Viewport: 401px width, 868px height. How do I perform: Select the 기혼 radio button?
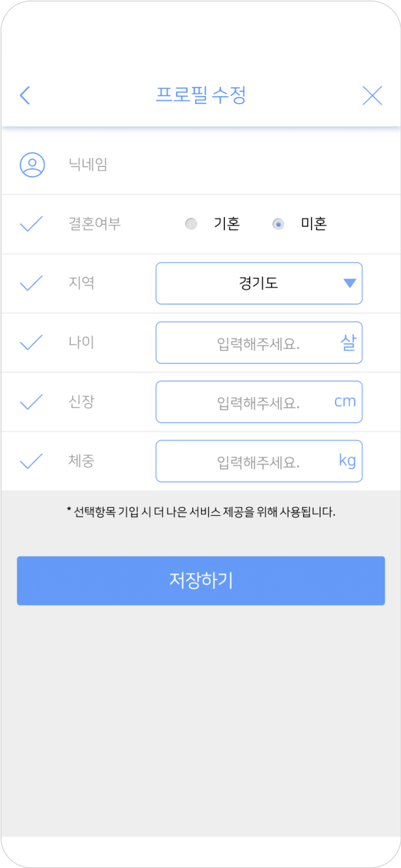point(191,223)
